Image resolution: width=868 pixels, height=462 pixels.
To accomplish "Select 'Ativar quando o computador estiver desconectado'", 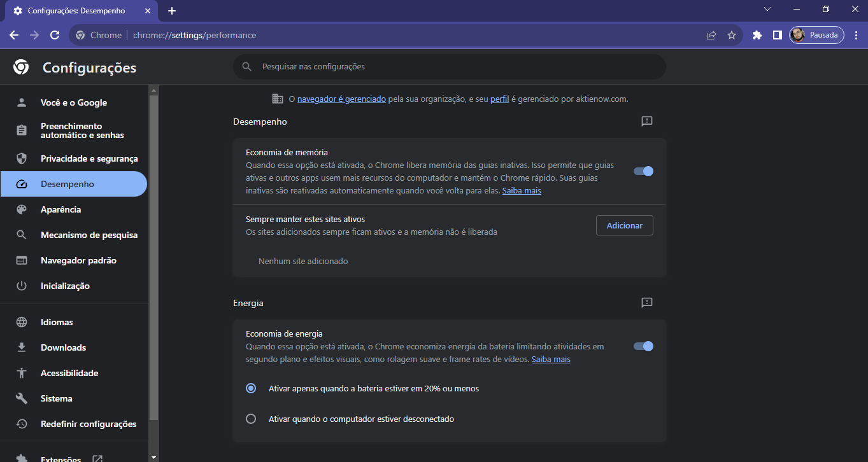I will (x=251, y=419).
